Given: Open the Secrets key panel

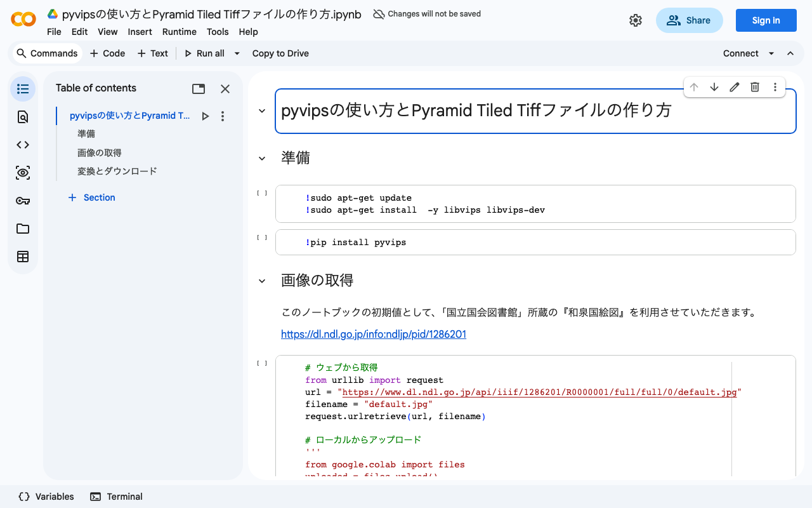Looking at the screenshot, I should [x=23, y=201].
